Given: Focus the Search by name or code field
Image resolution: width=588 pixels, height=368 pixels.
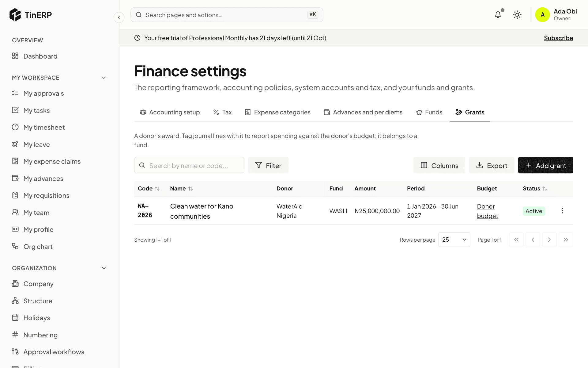Looking at the screenshot, I should pos(189,165).
